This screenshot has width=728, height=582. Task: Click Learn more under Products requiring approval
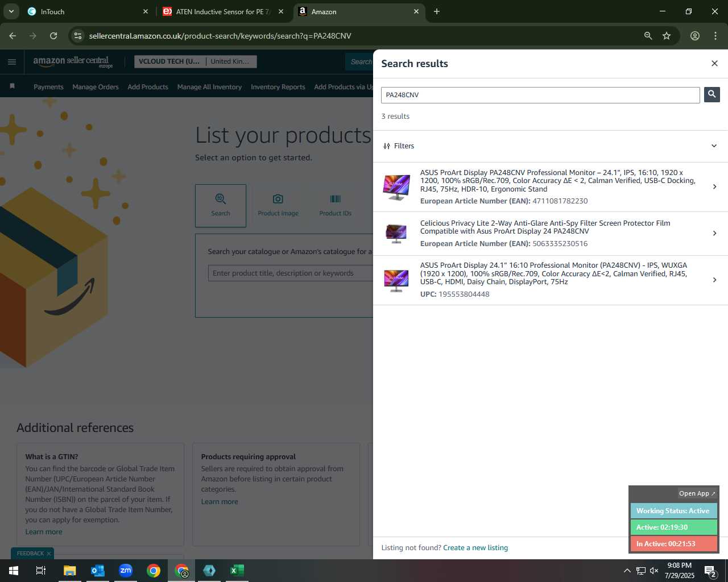coord(220,502)
